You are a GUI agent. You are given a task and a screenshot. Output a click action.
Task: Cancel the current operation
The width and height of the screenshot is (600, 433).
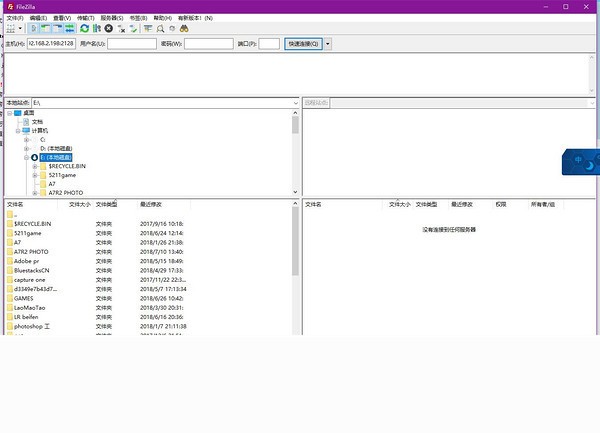pyautogui.click(x=109, y=28)
